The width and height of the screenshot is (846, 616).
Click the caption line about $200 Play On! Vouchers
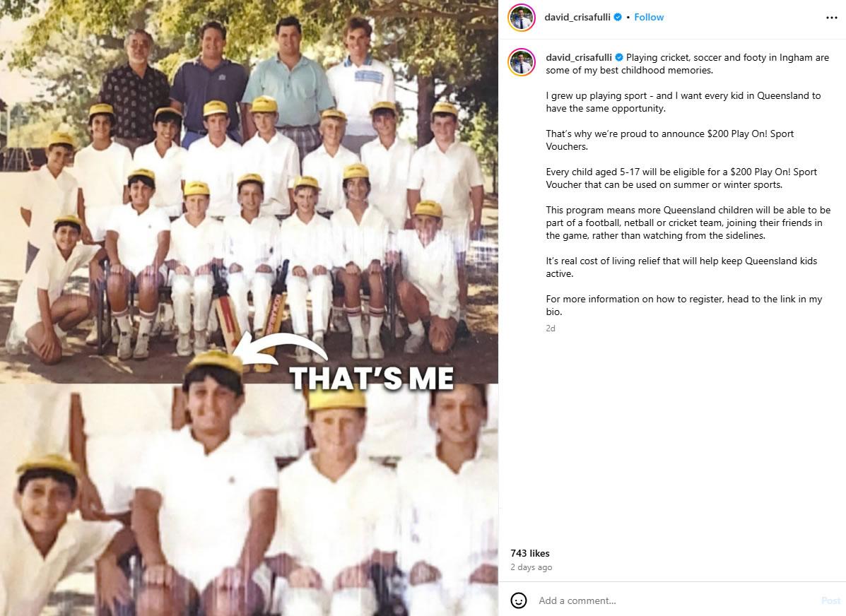669,140
